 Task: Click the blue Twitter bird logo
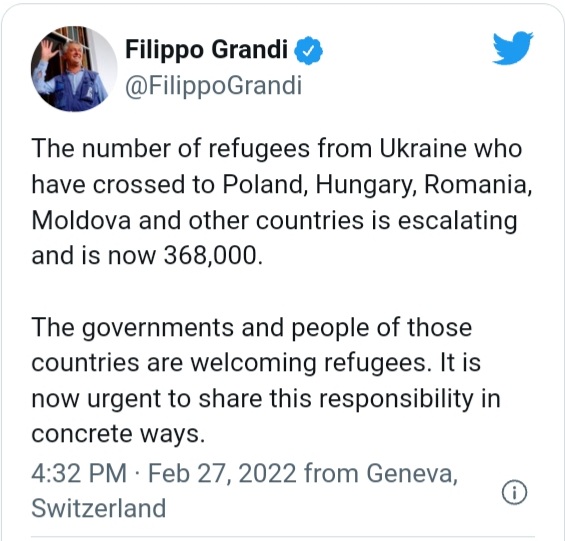coord(513,48)
